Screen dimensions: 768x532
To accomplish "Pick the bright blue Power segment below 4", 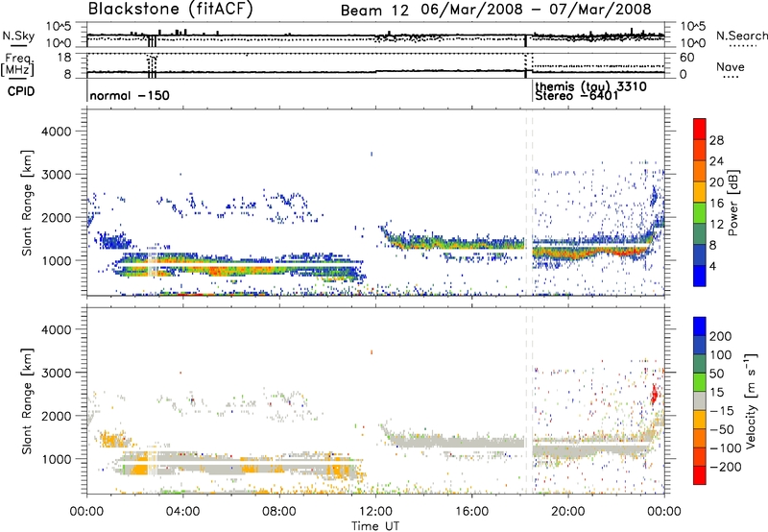I will pyautogui.click(x=700, y=276).
